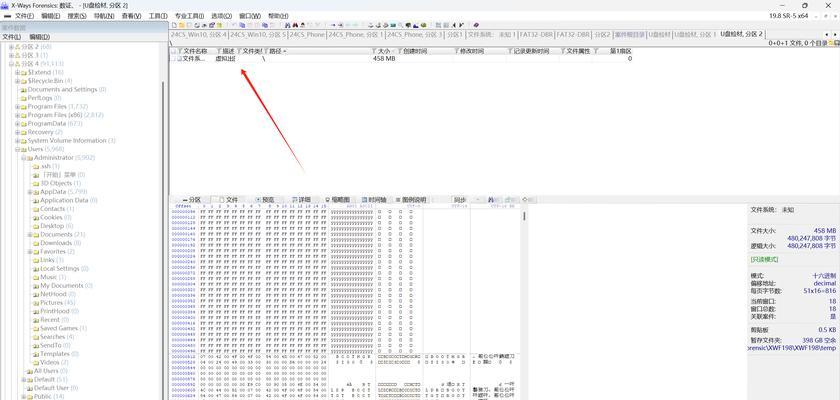Click the binoculars icon beside 同步 button

[x=491, y=200]
